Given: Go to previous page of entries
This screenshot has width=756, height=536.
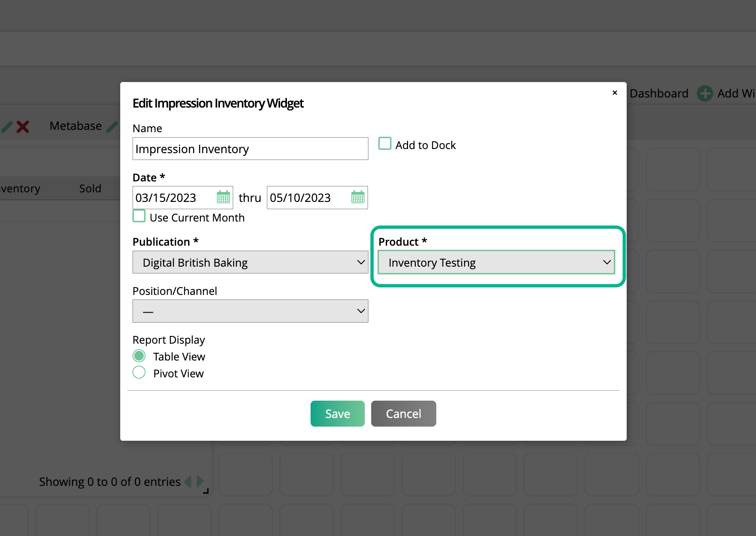Looking at the screenshot, I should pyautogui.click(x=188, y=481).
